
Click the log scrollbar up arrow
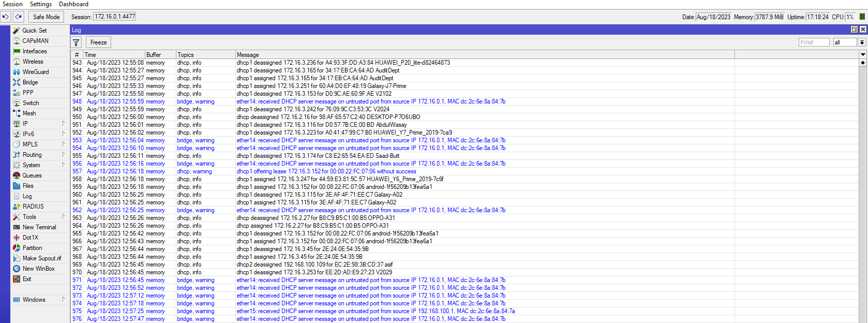point(863,62)
